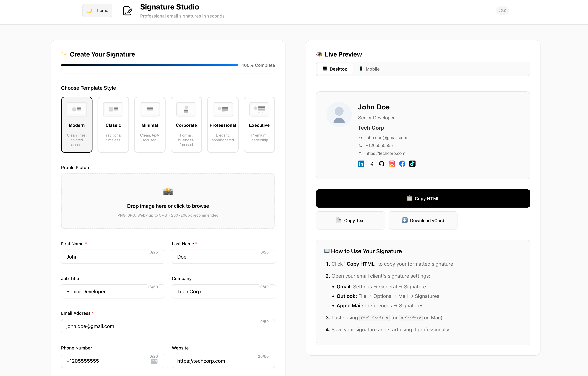Click the john.doe@gmail.com link in preview

pyautogui.click(x=386, y=137)
